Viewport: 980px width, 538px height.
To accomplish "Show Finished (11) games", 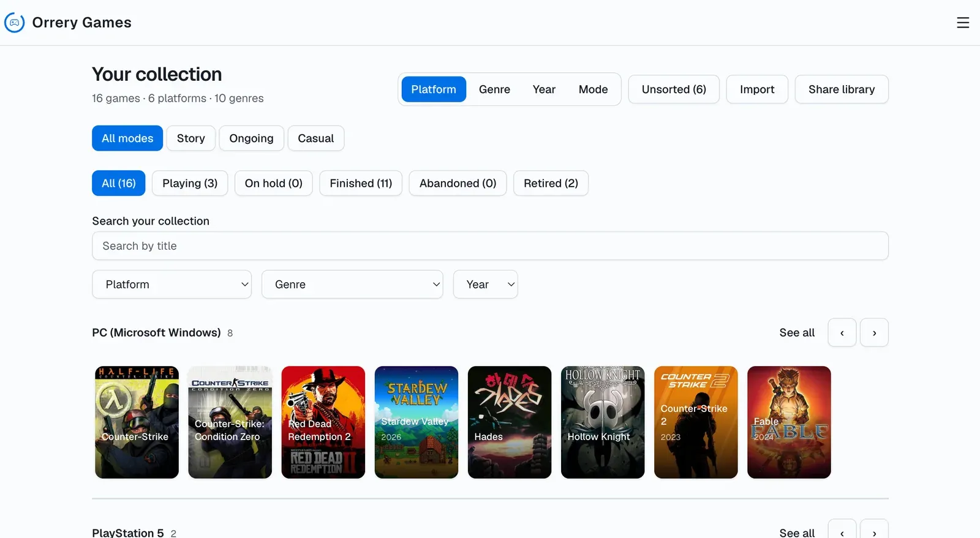I will coord(361,183).
